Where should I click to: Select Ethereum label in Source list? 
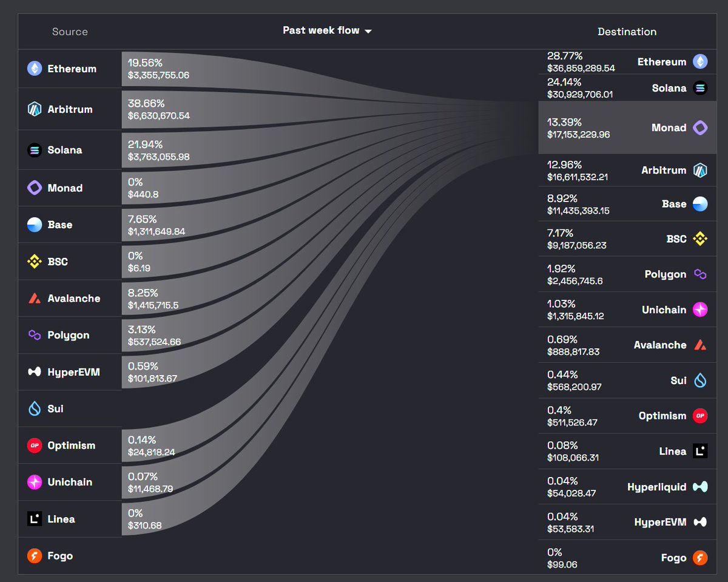tap(72, 69)
